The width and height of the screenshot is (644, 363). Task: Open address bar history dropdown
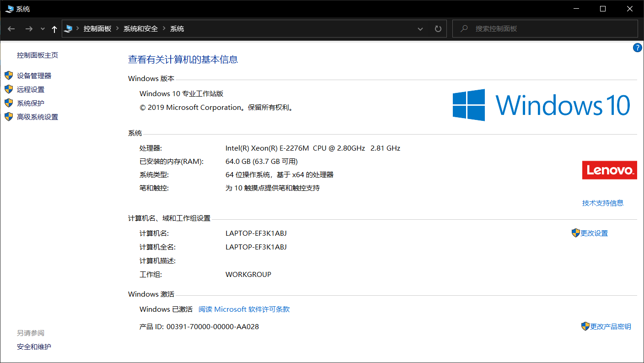(x=420, y=29)
